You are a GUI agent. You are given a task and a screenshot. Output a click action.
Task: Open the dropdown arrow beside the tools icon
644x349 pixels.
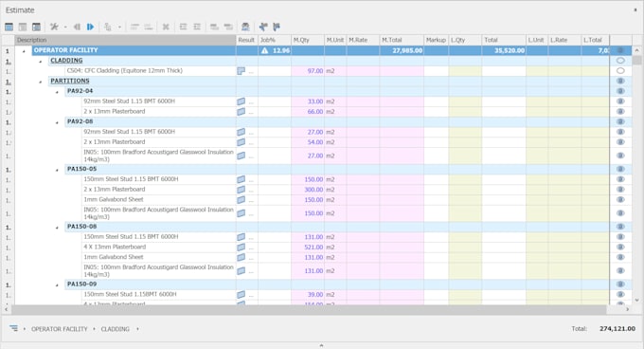[x=65, y=28]
